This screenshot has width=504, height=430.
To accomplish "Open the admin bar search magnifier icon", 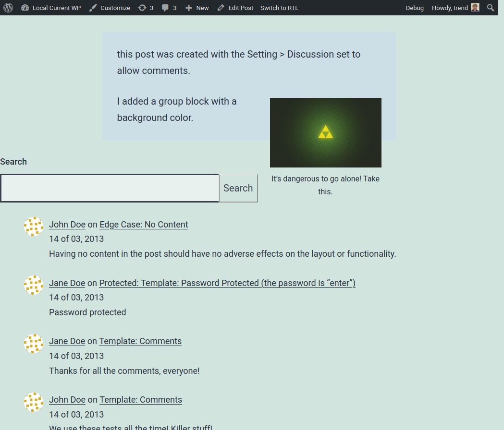I will pos(490,8).
